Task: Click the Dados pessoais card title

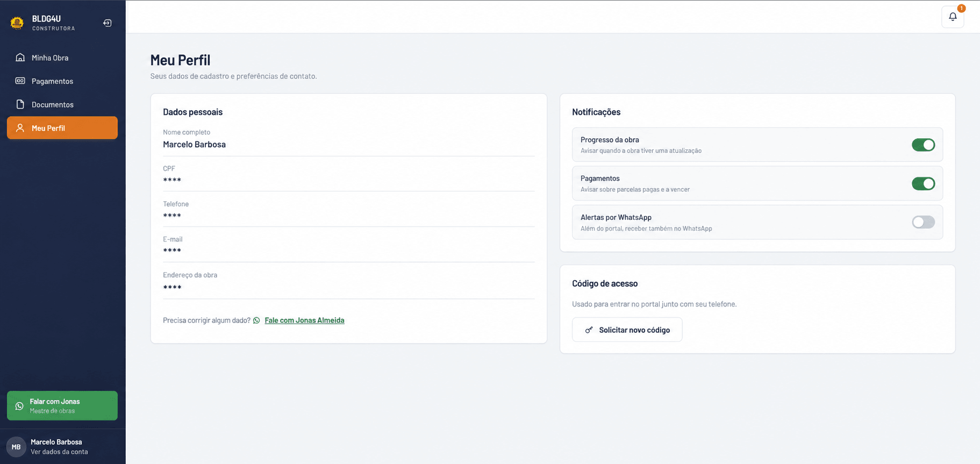Action: (x=192, y=112)
